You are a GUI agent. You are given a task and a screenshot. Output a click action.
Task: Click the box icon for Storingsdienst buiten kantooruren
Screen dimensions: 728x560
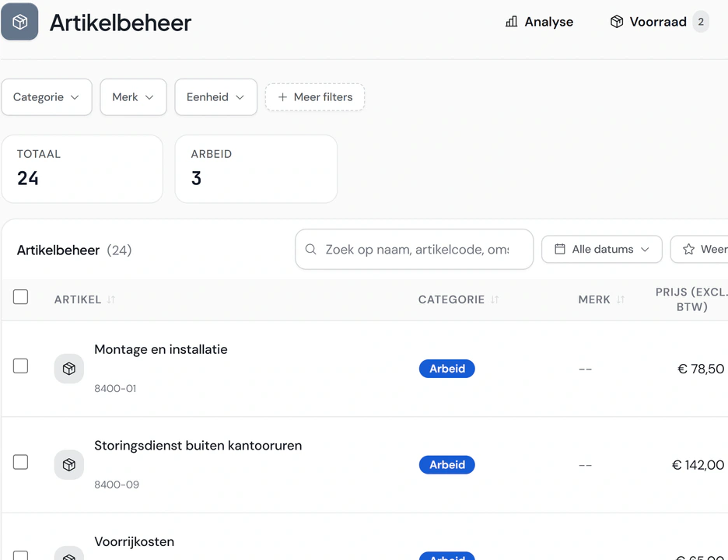[x=69, y=465]
